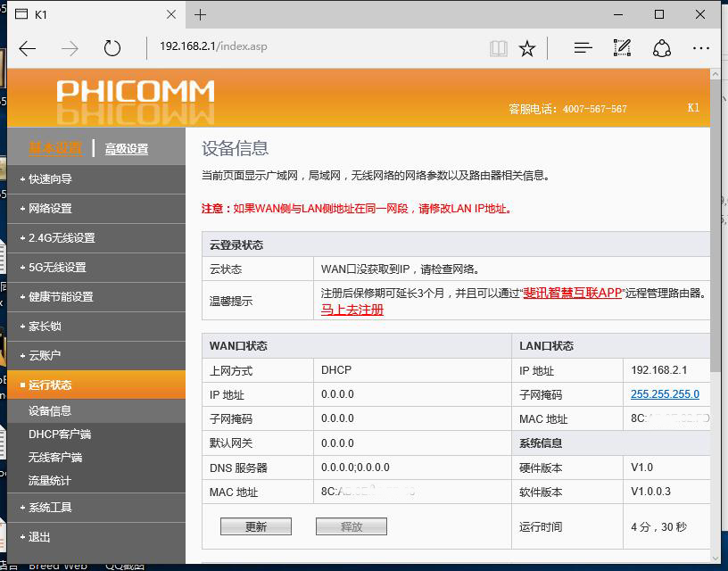Open a new browser tab
Image resolution: width=728 pixels, height=571 pixels.
200,15
